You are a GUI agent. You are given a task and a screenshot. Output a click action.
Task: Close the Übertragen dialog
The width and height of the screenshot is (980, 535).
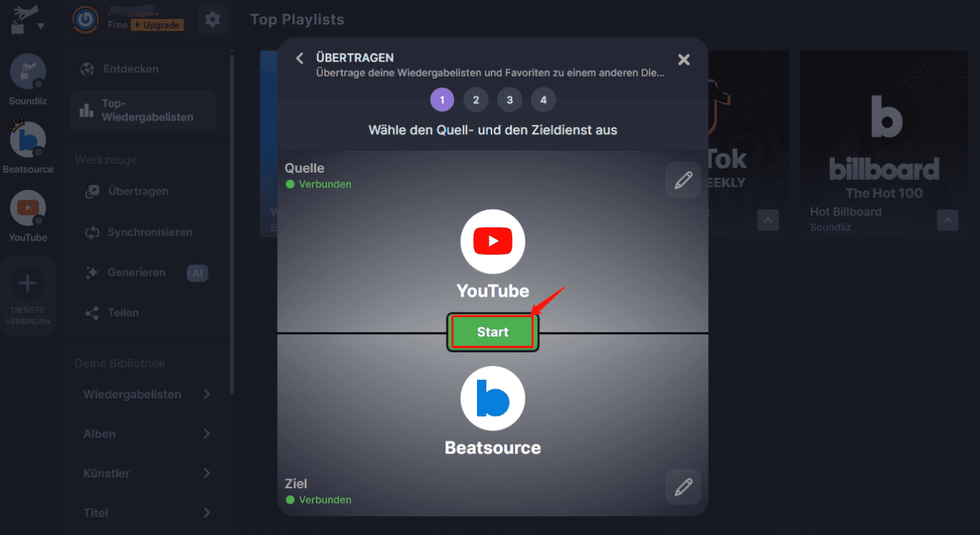pos(684,60)
